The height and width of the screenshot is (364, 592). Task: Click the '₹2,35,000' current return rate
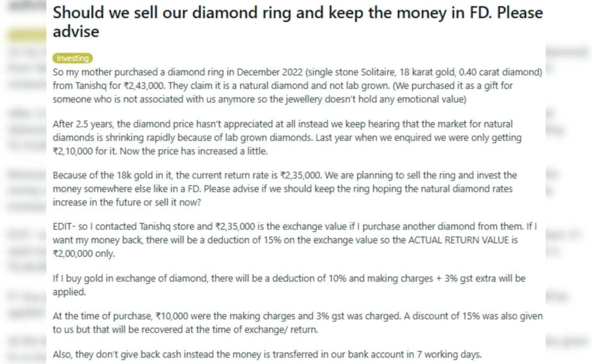[x=300, y=175]
